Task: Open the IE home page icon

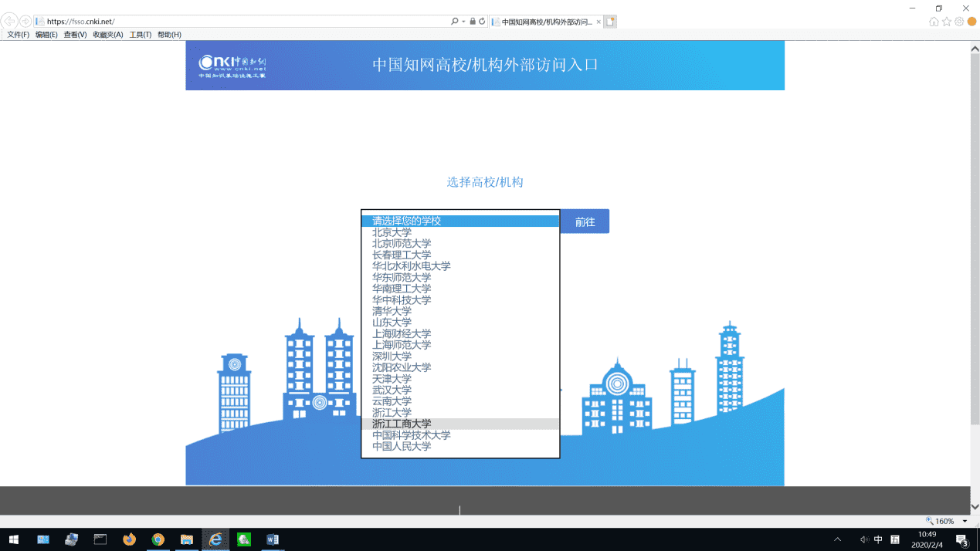Action: (934, 22)
